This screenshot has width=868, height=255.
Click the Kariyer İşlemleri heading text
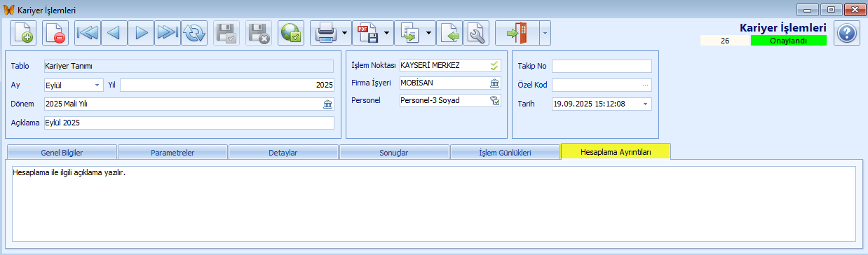(782, 28)
